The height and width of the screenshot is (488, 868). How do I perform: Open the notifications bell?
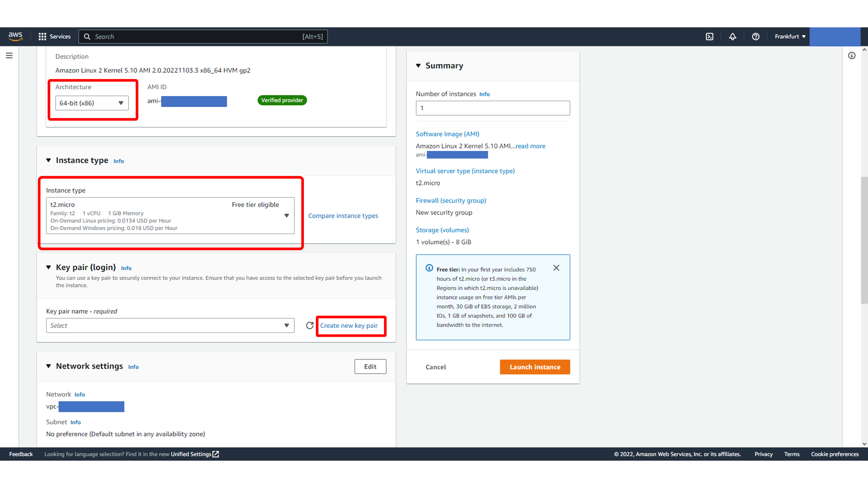733,36
